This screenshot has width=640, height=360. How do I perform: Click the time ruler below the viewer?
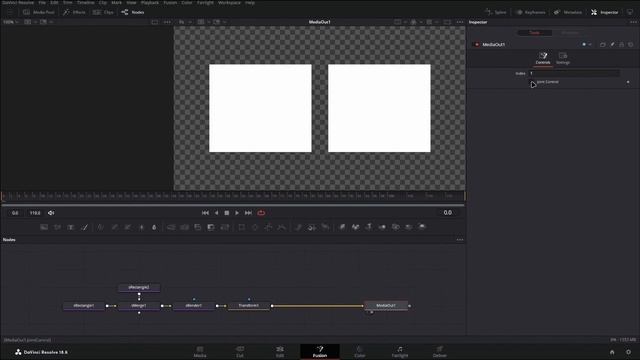coord(233,196)
